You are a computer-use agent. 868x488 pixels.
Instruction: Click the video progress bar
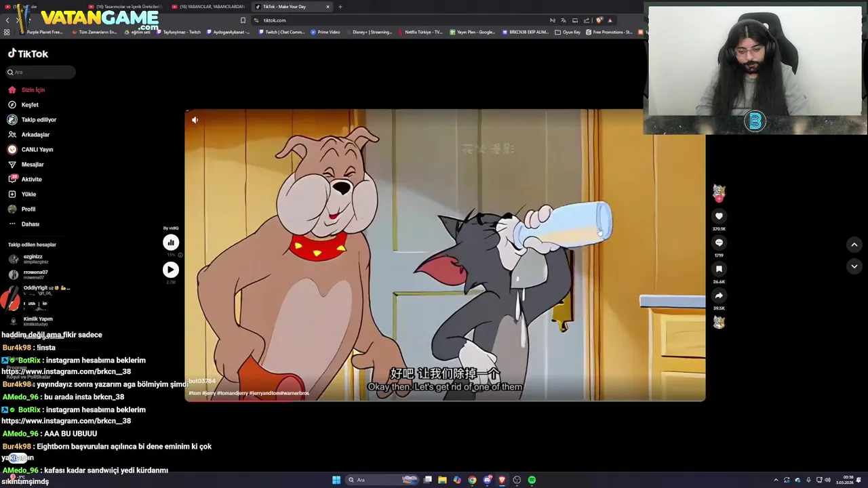pyautogui.click(x=445, y=401)
